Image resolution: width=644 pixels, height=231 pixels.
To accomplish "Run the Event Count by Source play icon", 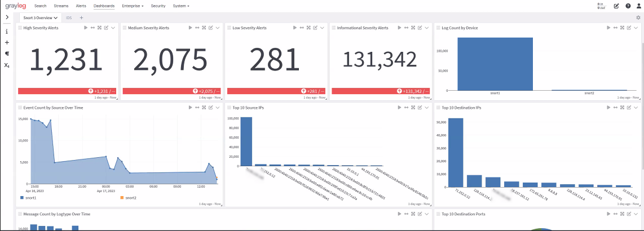I will (190, 107).
